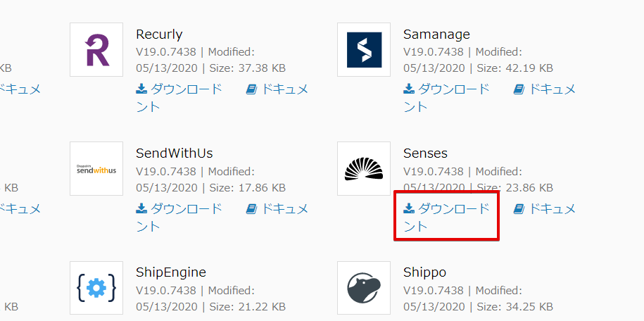Click the download icon under SendWithUs

[x=141, y=209]
